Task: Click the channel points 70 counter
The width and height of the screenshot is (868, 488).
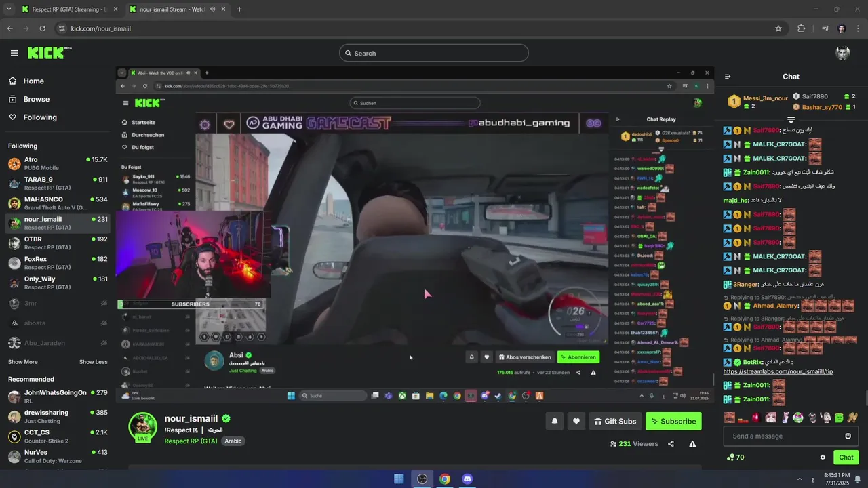Action: coord(735,457)
